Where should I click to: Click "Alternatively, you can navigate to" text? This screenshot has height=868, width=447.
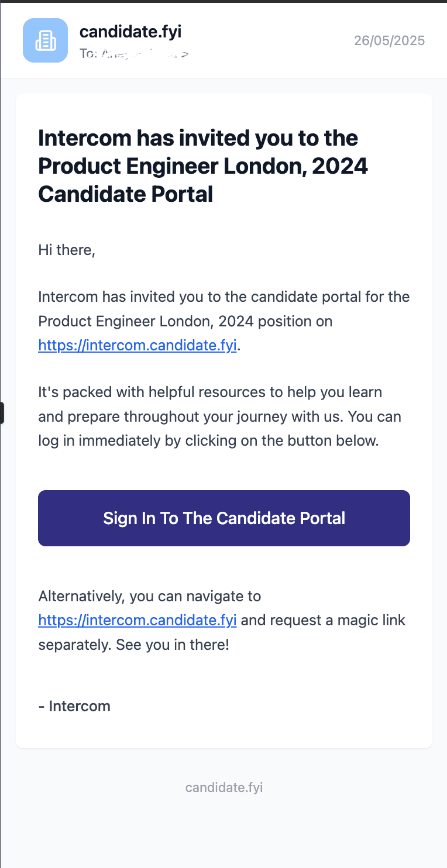[x=149, y=597]
